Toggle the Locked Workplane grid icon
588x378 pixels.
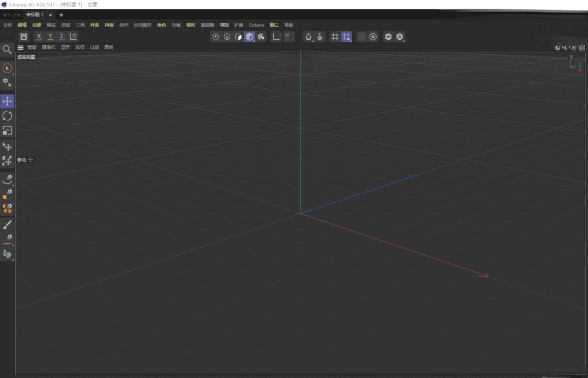[x=335, y=36]
